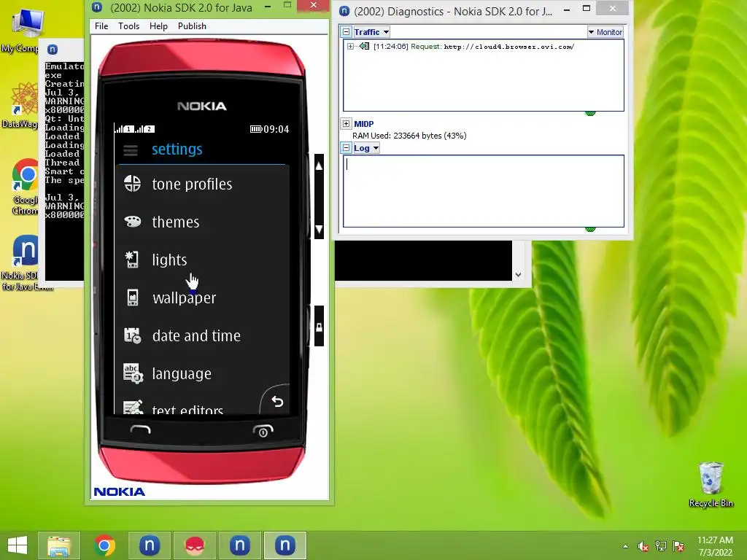Image resolution: width=747 pixels, height=560 pixels.
Task: Click the emulator volume down arrow
Action: (320, 229)
